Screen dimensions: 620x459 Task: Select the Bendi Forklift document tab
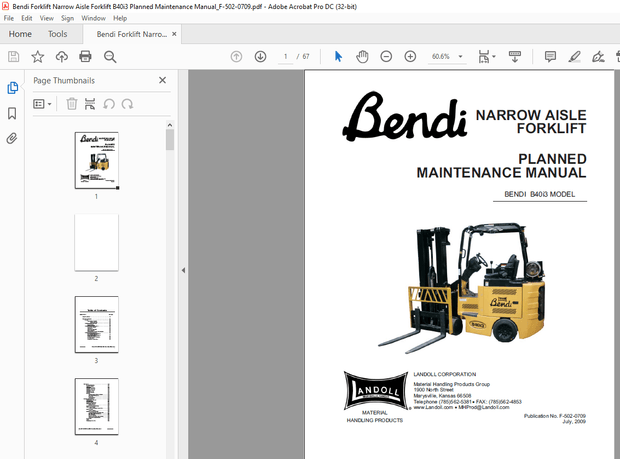point(132,34)
